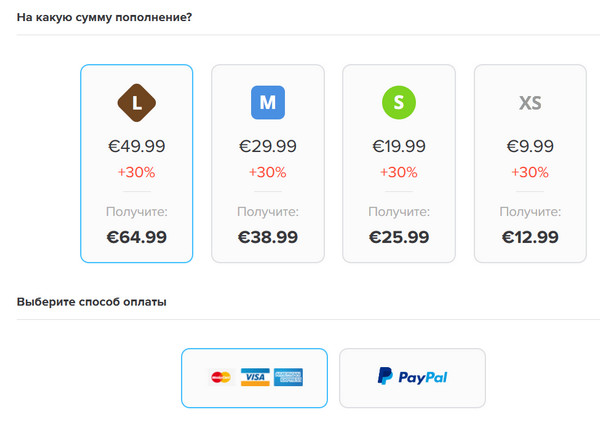Click the American Express card logo
The image size is (600, 422).
(288, 377)
